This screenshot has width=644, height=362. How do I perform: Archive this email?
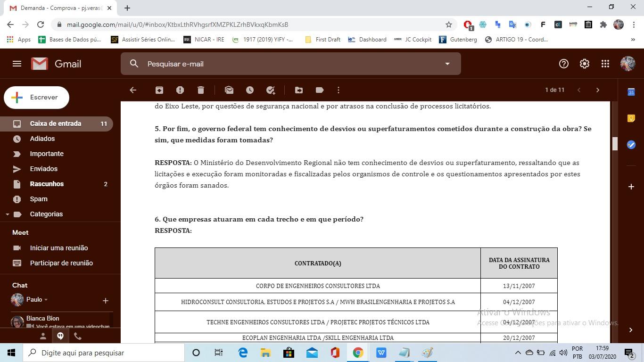click(159, 90)
